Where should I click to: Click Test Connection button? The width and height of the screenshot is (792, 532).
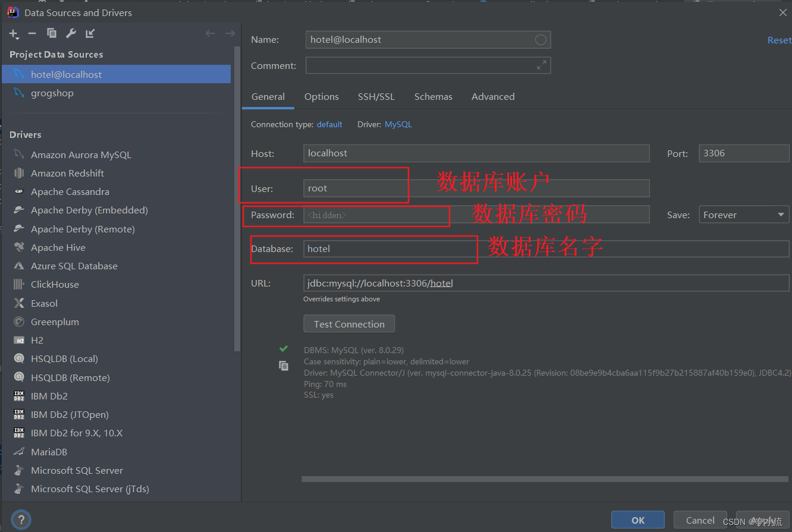click(349, 324)
